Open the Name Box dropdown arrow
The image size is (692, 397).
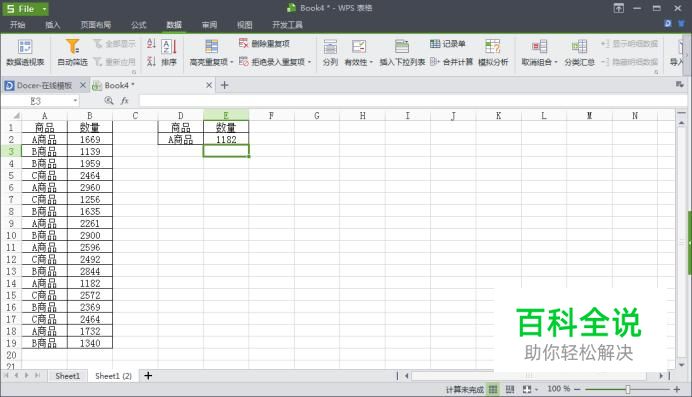75,101
